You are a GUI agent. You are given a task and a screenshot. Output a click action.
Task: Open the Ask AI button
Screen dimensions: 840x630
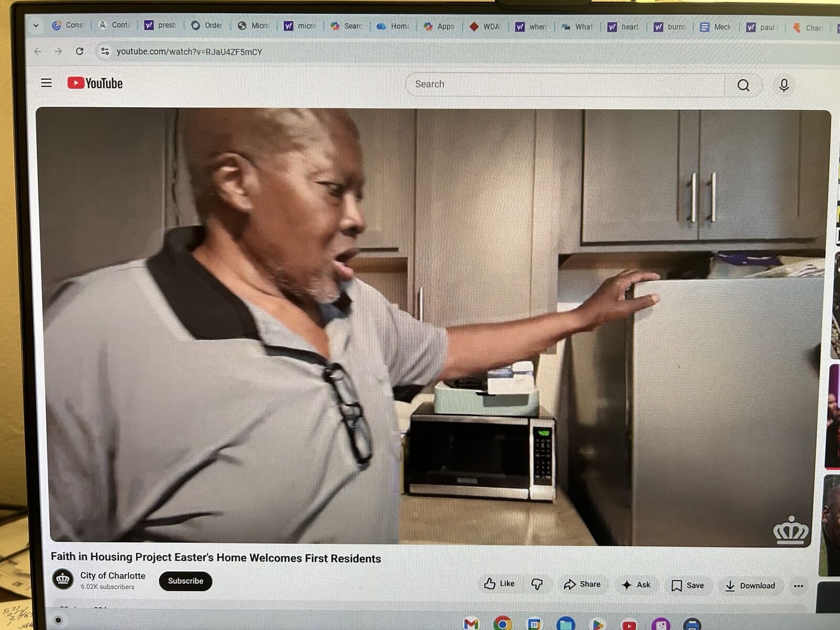click(x=636, y=585)
